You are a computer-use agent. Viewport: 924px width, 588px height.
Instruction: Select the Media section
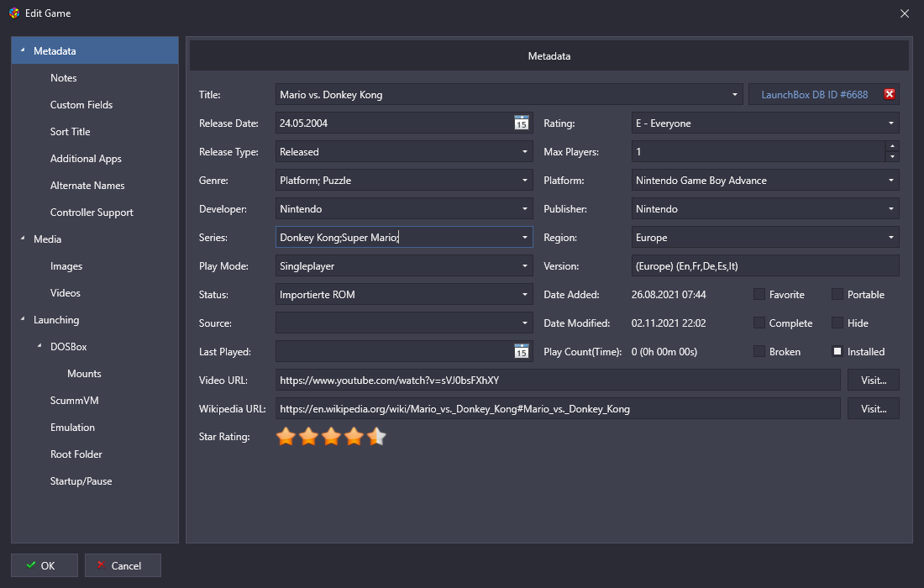(47, 239)
